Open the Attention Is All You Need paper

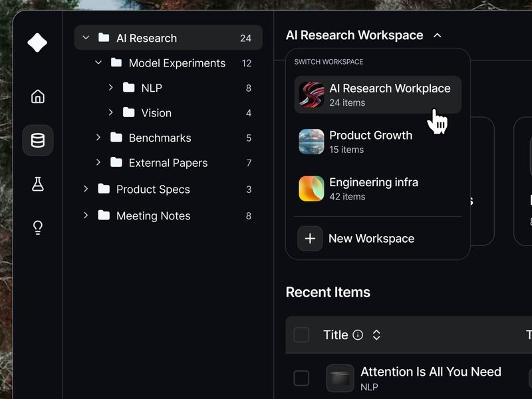point(431,372)
